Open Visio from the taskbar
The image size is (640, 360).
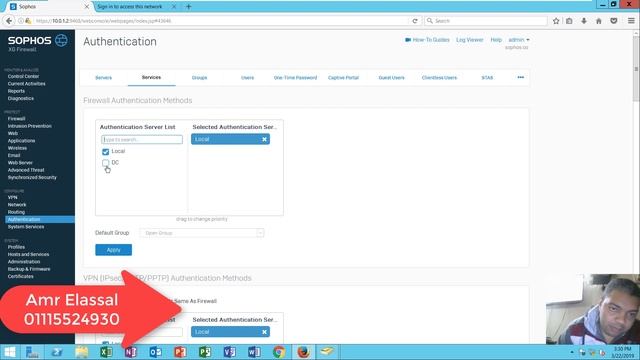tap(229, 352)
